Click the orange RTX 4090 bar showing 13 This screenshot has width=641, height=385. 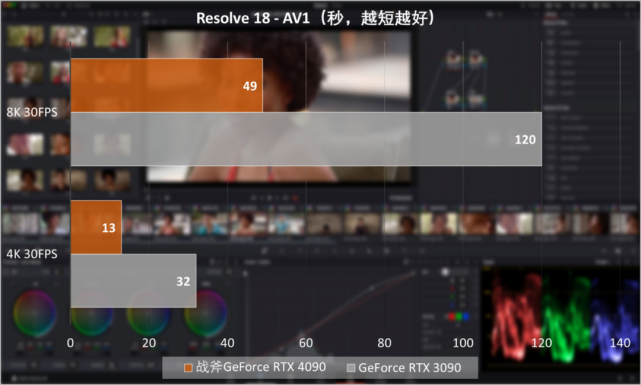[x=96, y=227]
